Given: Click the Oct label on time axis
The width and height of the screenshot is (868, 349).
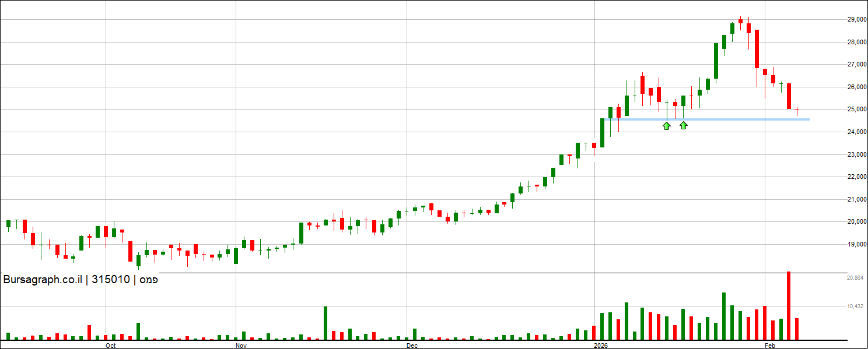Looking at the screenshot, I should point(111,346).
